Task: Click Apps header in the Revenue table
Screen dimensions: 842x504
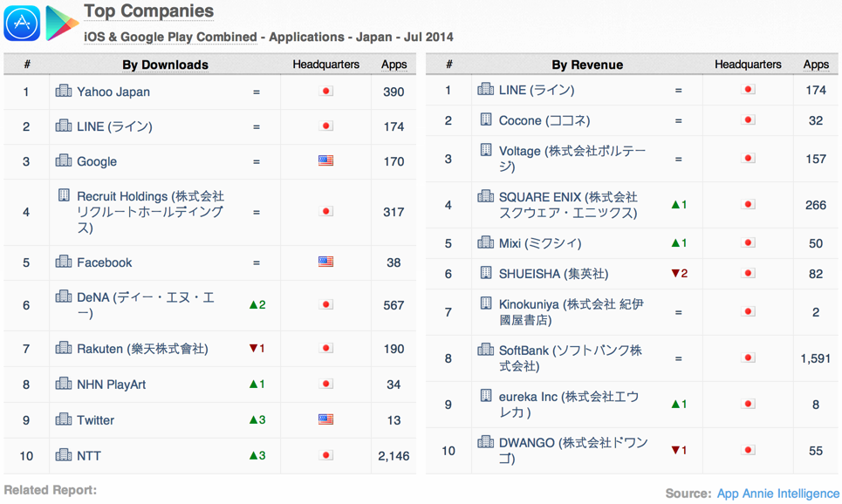Action: [x=816, y=65]
